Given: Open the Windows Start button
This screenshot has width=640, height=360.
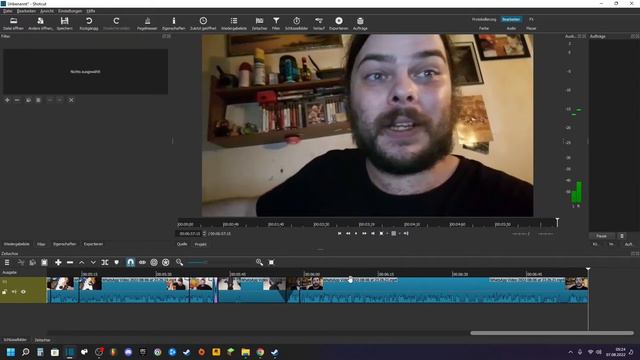Looking at the screenshot, I should 11,352.
